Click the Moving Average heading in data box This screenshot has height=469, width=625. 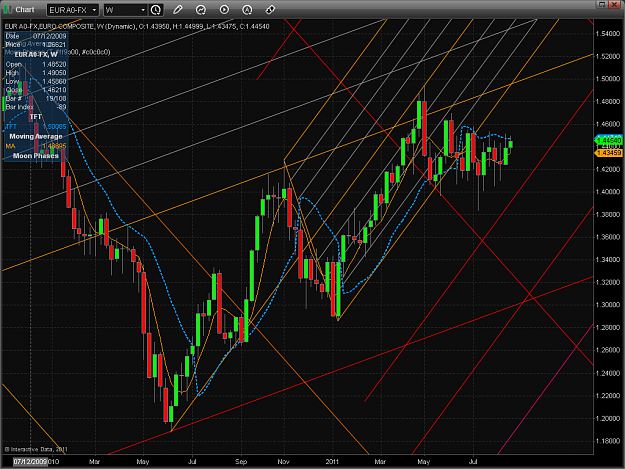(36, 136)
